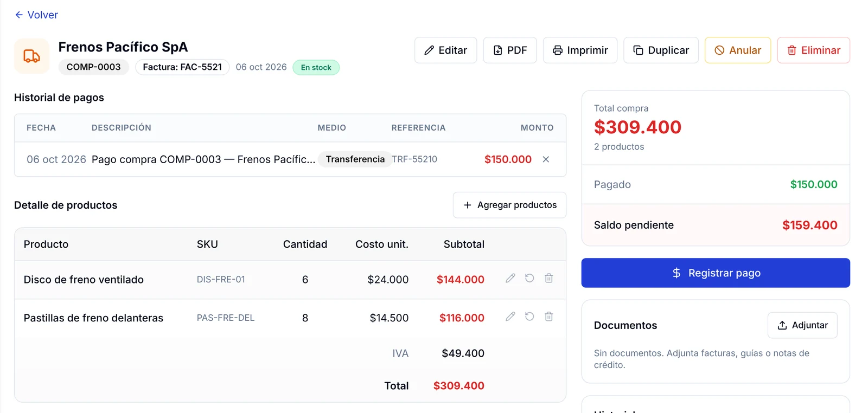Click the Factura: FAC-5521 badge

(182, 67)
